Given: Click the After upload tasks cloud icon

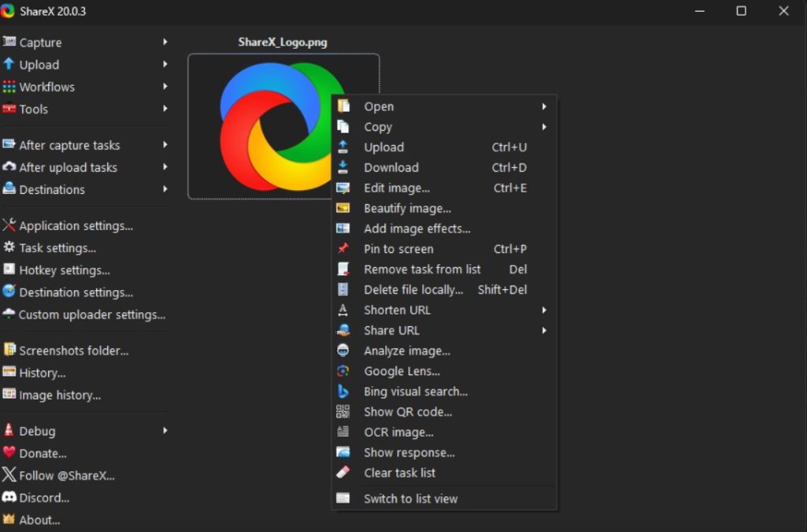Looking at the screenshot, I should [9, 167].
